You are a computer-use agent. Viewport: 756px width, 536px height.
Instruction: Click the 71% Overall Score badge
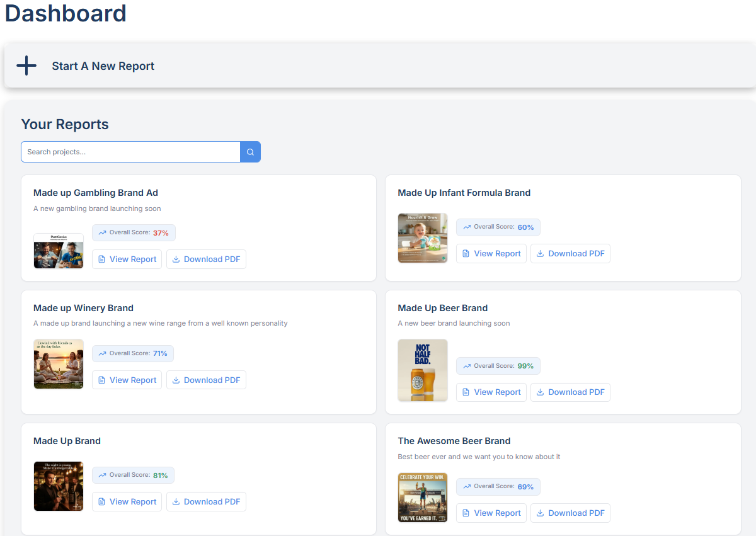(x=133, y=353)
